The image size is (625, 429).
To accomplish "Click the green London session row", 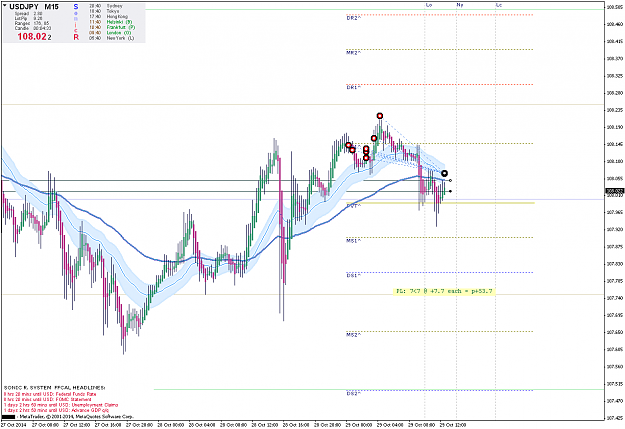I will point(110,33).
